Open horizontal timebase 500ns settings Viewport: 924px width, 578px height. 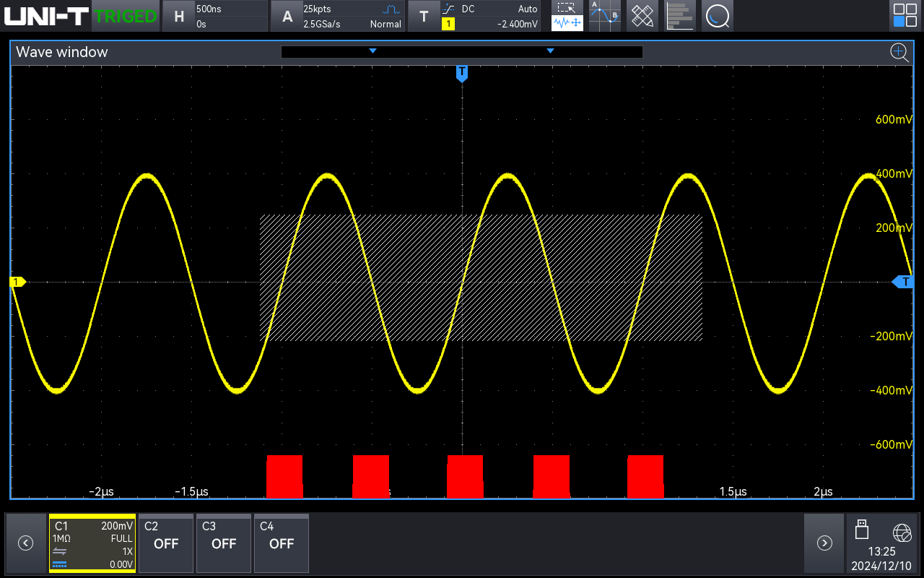tap(214, 16)
